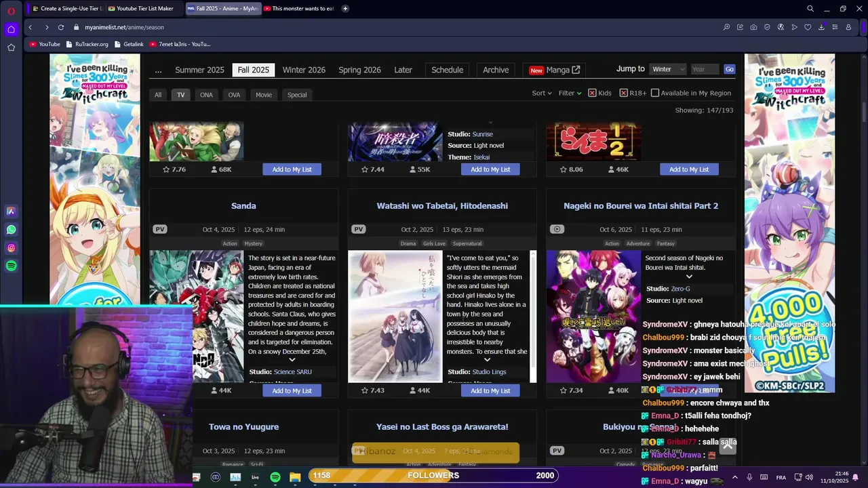Screen dimensions: 868x488
Task: Open a new browser tab
Action: pos(345,9)
